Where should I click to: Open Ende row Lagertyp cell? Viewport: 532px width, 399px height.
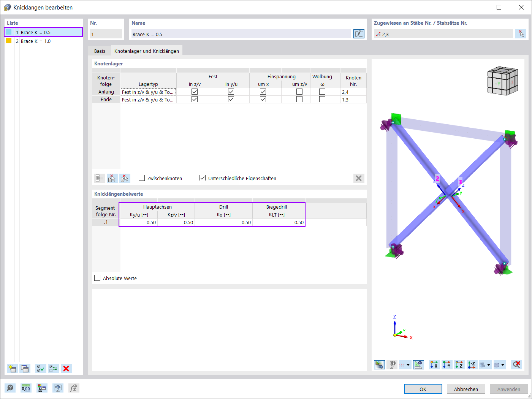[x=148, y=100]
